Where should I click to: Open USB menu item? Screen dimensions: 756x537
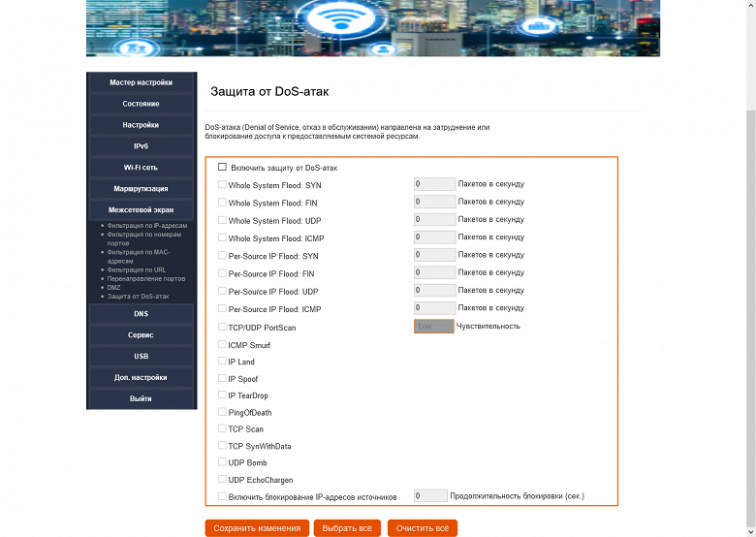coord(141,357)
